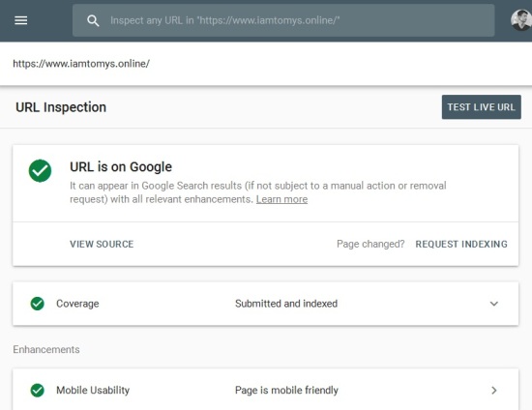Click the Submitted and indexed status
The height and width of the screenshot is (410, 532).
click(286, 304)
